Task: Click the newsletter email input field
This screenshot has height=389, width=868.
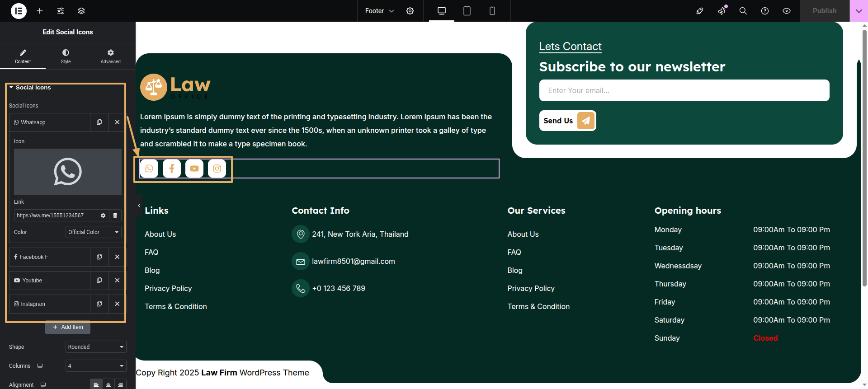Action: [684, 90]
